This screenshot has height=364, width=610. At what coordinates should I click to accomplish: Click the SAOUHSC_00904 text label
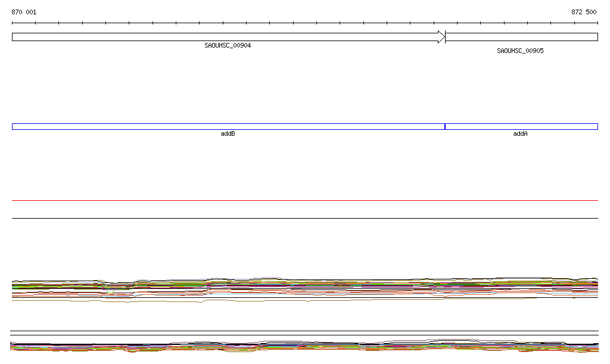click(228, 45)
